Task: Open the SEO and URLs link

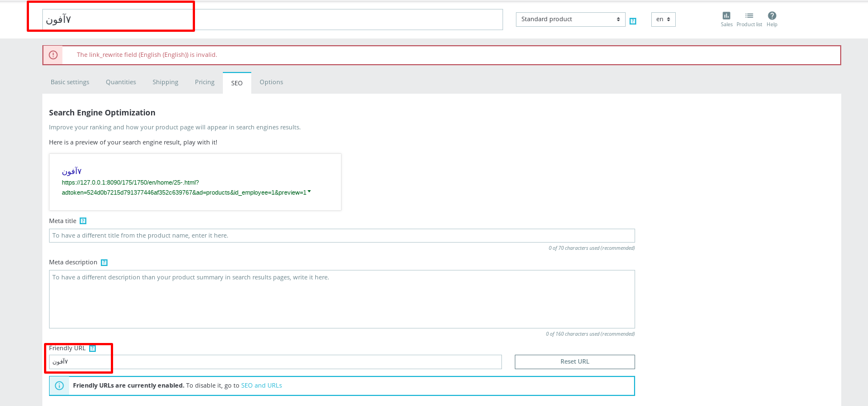Action: tap(261, 385)
